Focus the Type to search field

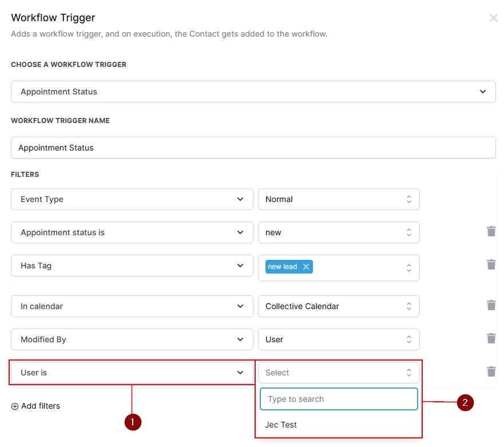[339, 399]
